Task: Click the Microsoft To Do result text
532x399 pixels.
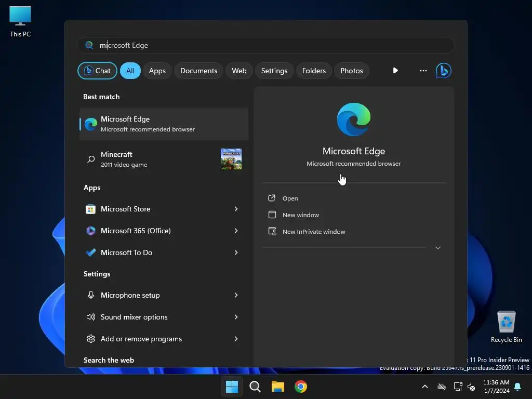Action: [x=127, y=252]
